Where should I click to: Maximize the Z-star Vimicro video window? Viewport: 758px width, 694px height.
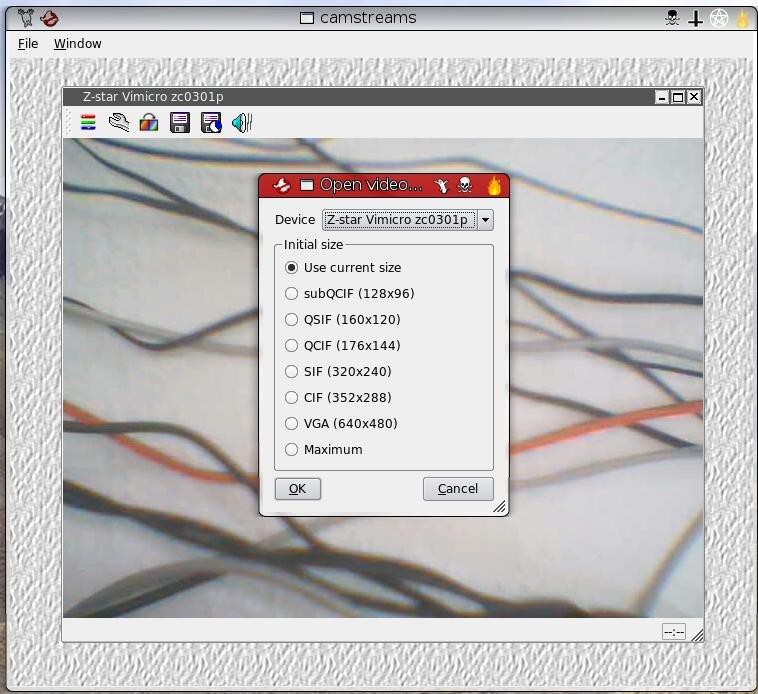pos(678,98)
